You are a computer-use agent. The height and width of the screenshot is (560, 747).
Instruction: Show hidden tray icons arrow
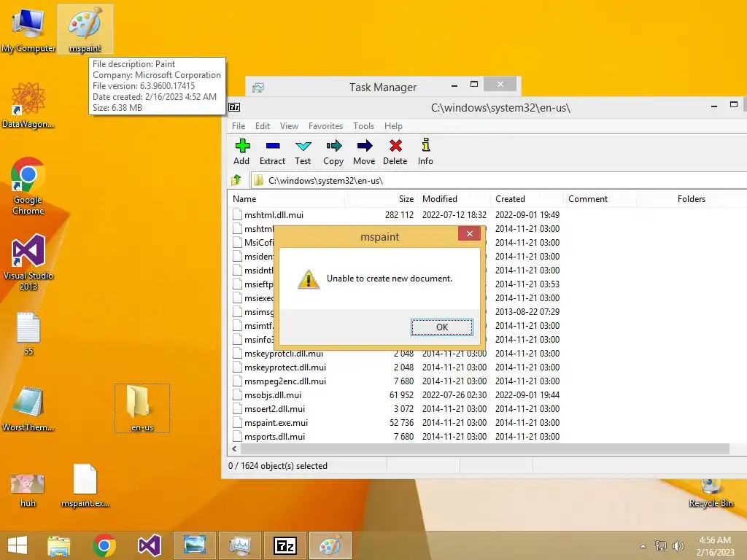643,546
